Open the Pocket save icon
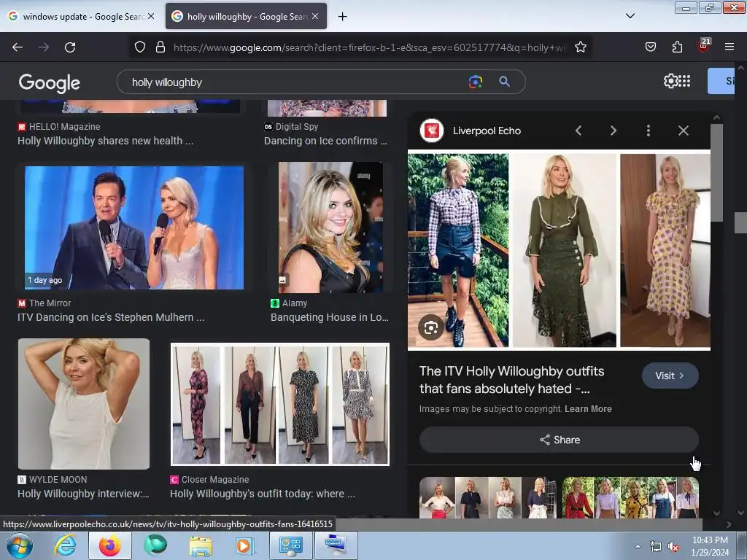This screenshot has width=747, height=560. click(x=650, y=47)
